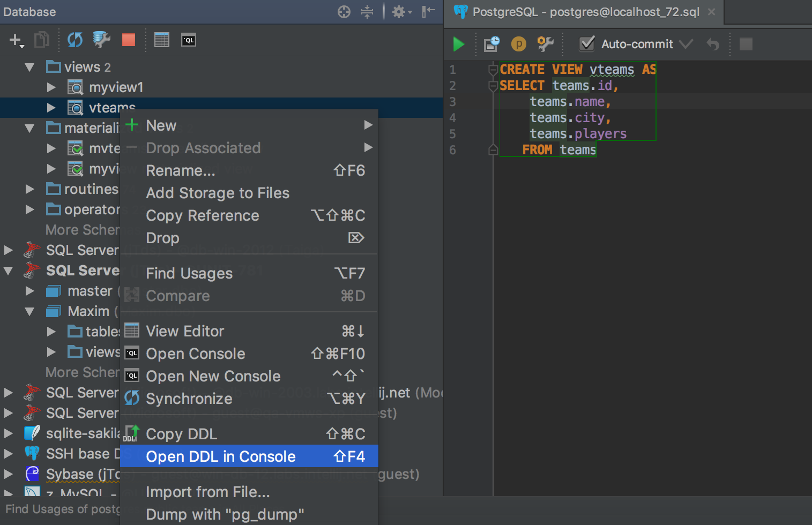Select Copy DDL menu item
Screen dimensions: 812x525
pos(249,434)
